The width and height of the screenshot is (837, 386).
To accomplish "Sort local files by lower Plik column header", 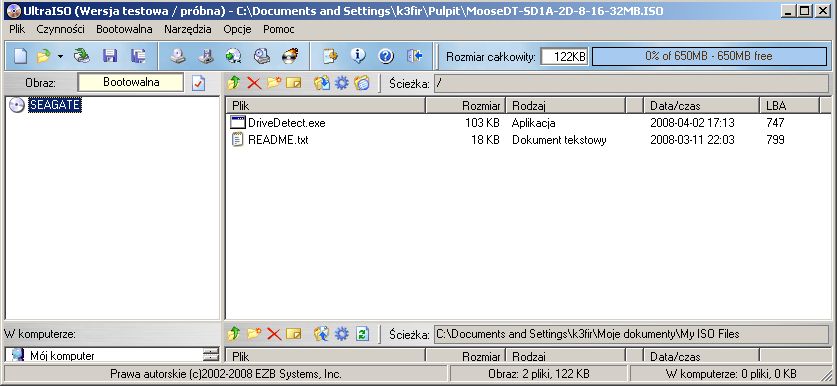I will [x=326, y=356].
